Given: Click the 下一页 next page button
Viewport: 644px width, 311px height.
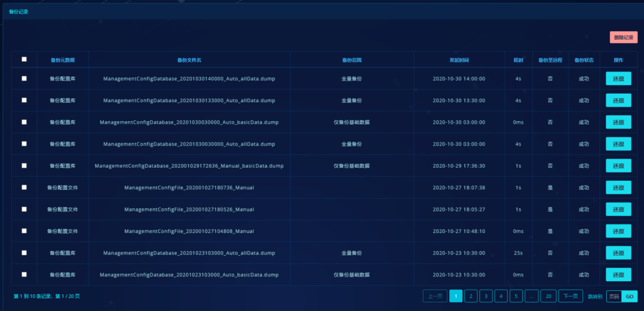Looking at the screenshot, I should point(570,296).
